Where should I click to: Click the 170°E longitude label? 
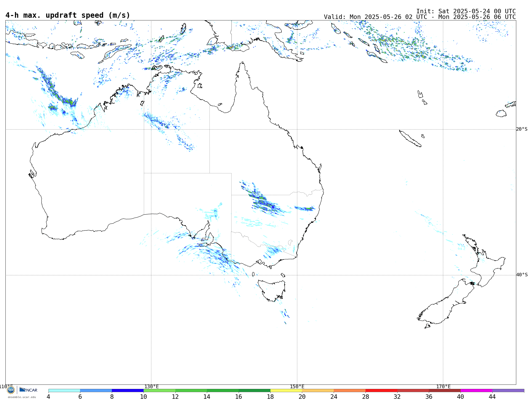[x=443, y=387]
